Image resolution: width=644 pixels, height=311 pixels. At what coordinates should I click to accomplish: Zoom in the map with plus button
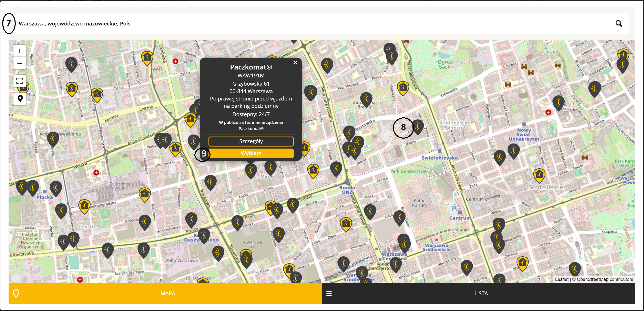20,51
